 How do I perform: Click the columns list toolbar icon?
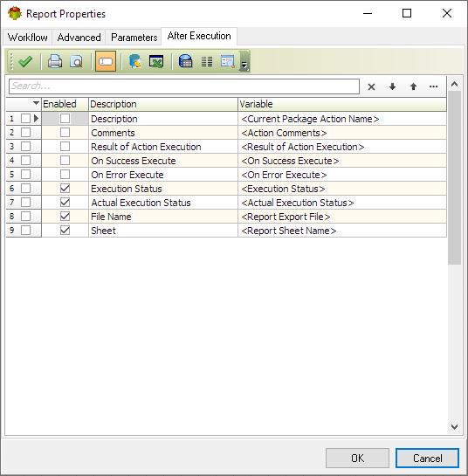(x=207, y=62)
